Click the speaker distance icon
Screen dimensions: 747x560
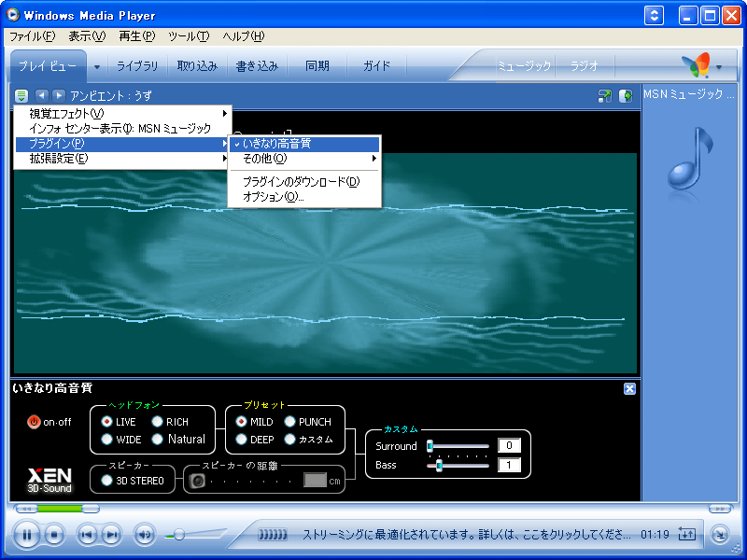pos(197,481)
